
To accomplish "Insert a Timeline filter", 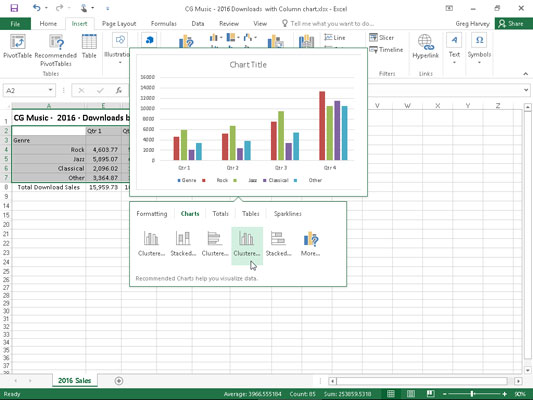I will point(386,50).
